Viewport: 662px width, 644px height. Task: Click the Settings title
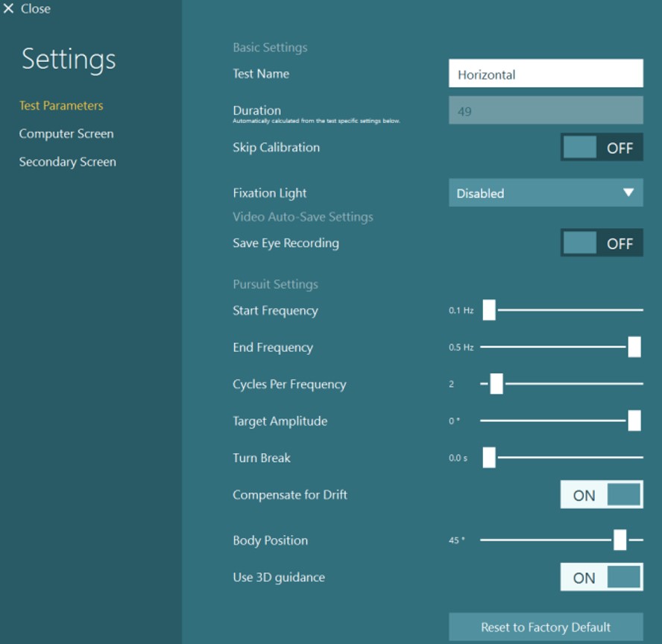(x=69, y=60)
